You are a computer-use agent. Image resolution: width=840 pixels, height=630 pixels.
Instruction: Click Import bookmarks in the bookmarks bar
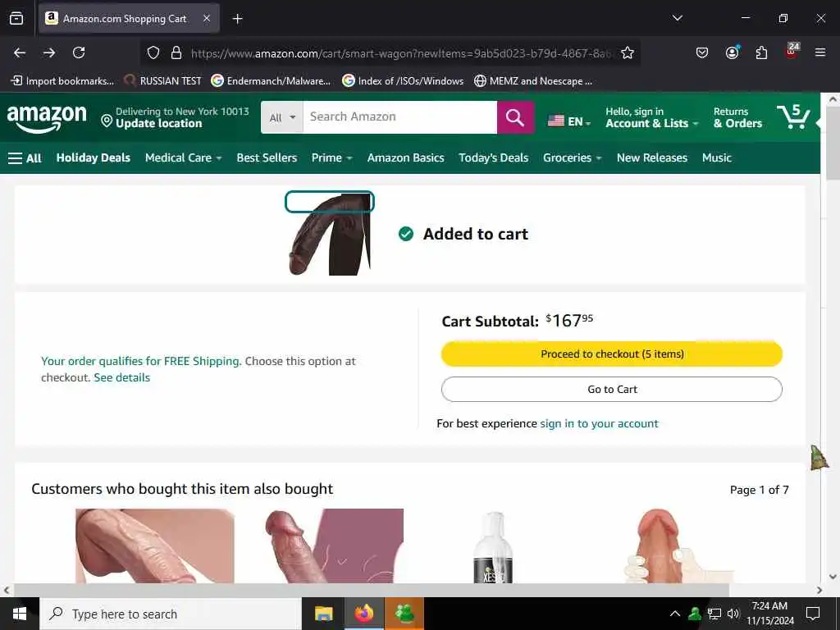(x=62, y=81)
